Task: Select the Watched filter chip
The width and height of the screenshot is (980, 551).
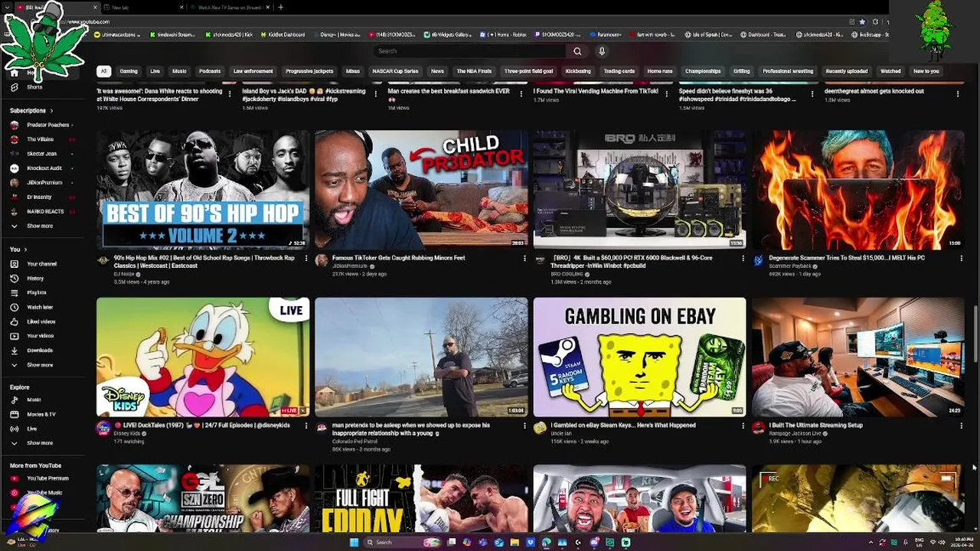Action: tap(890, 71)
